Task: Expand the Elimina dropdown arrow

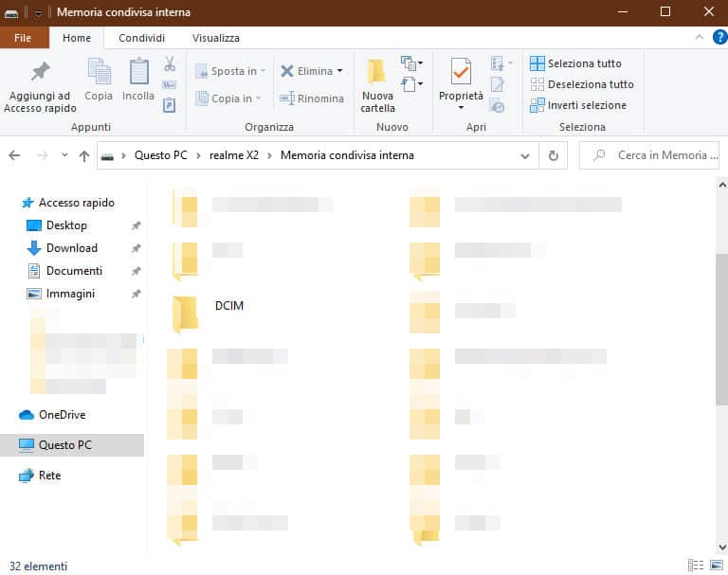Action: pos(340,71)
